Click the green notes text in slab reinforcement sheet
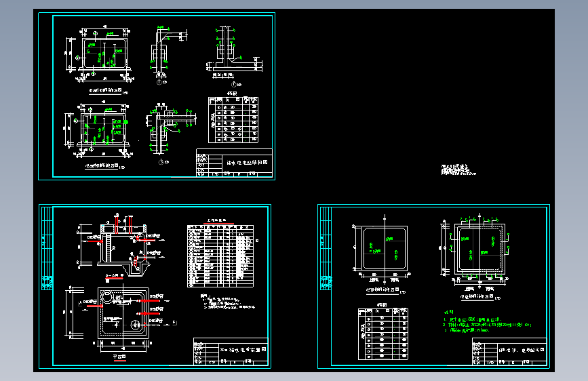This screenshot has height=381, width=588. [487, 322]
